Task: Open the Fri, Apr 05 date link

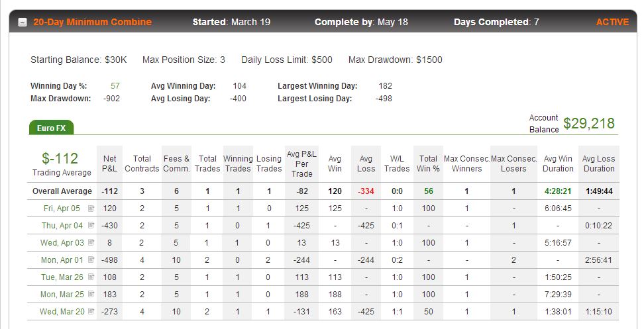Action: 62,209
